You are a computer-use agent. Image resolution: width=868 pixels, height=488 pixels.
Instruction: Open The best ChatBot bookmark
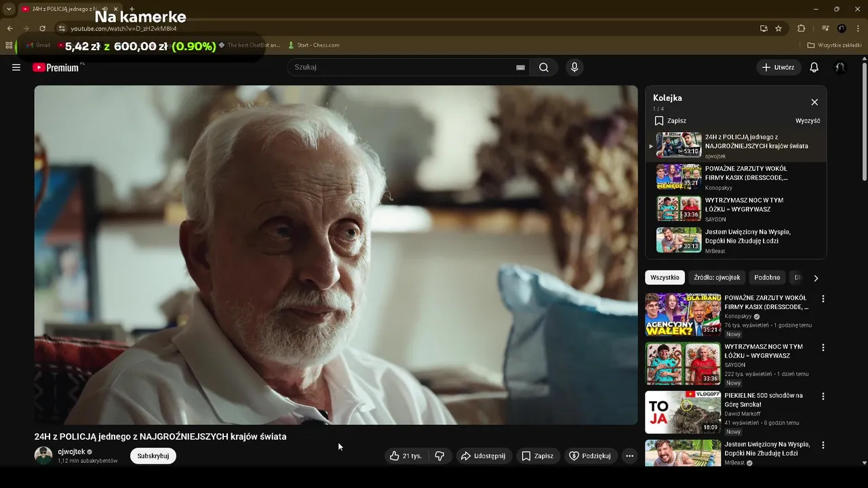click(250, 45)
